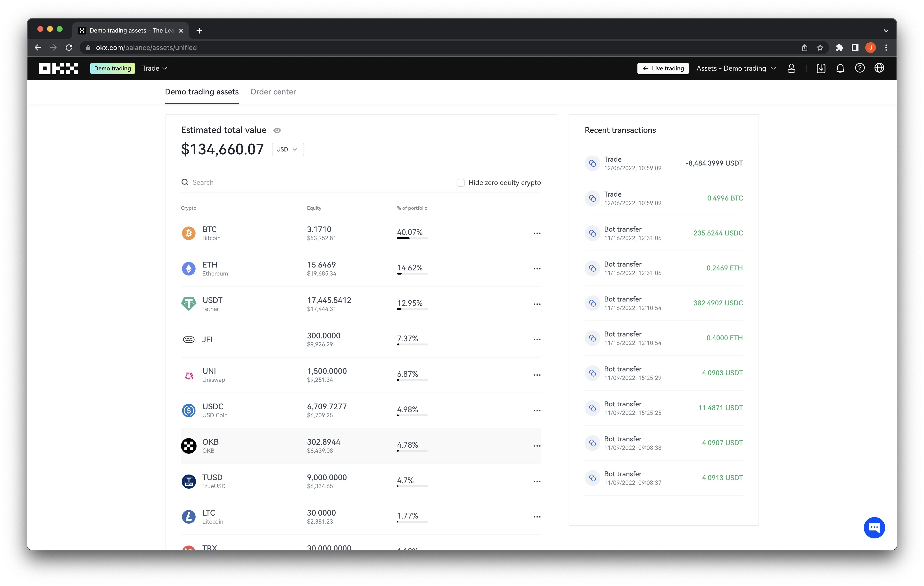924x586 pixels.
Task: Switch to the Order center tab
Action: [x=273, y=92]
